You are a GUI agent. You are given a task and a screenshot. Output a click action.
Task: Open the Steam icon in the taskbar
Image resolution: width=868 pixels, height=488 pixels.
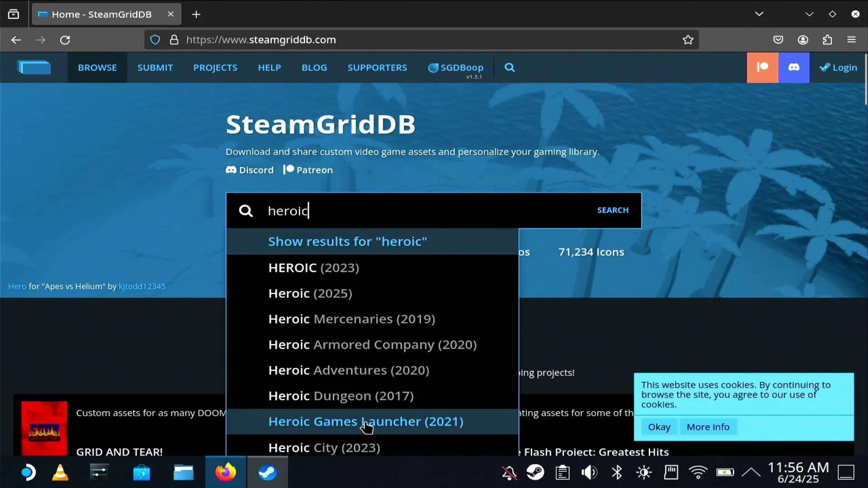point(267,472)
